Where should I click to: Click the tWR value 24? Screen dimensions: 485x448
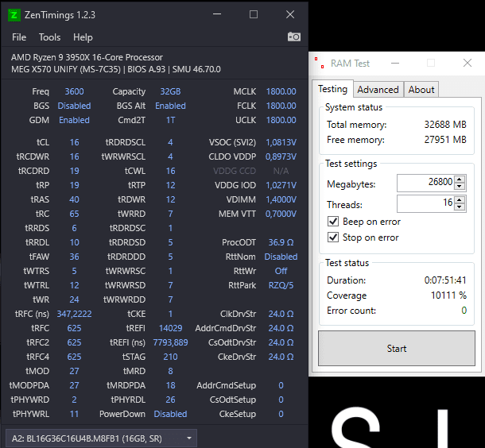coord(74,299)
